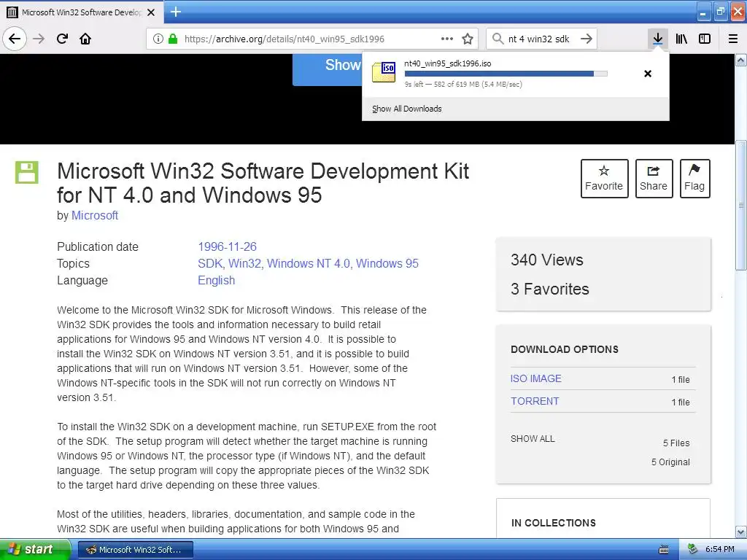The image size is (747, 560).
Task: Click the page scrollbar up arrow
Action: point(741,60)
